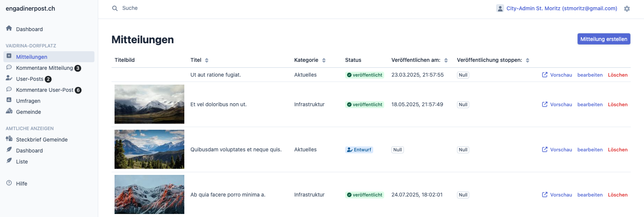Click the Umfragen poll icon

pyautogui.click(x=9, y=100)
